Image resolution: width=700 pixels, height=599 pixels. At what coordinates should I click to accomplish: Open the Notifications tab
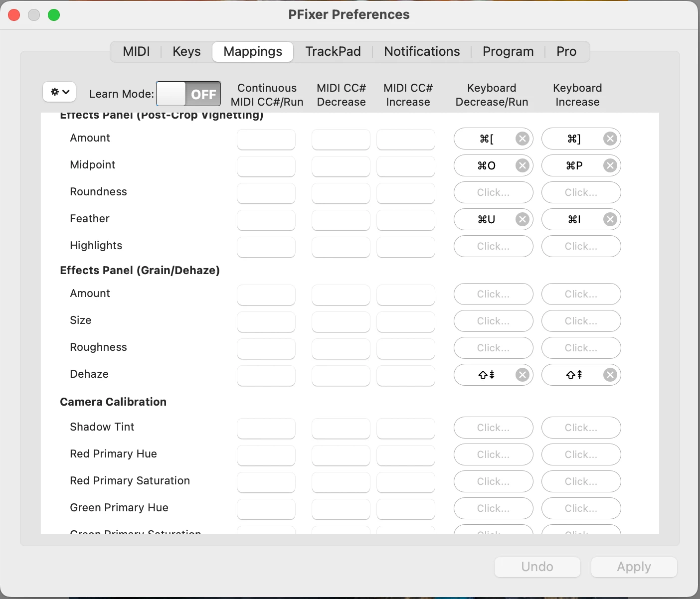coord(422,51)
